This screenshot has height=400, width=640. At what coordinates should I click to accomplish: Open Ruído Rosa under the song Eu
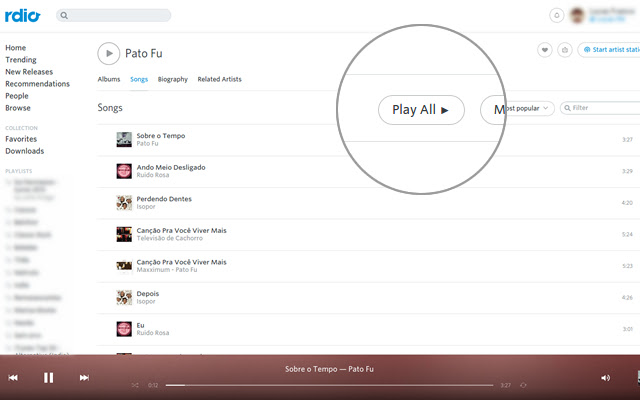click(153, 333)
